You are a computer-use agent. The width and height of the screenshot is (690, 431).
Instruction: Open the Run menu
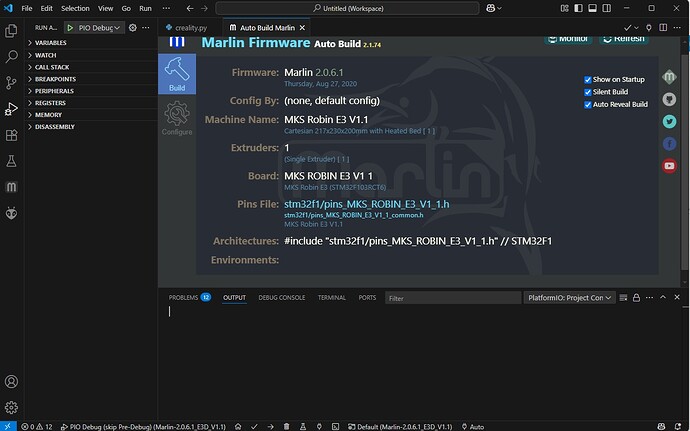pyautogui.click(x=145, y=8)
